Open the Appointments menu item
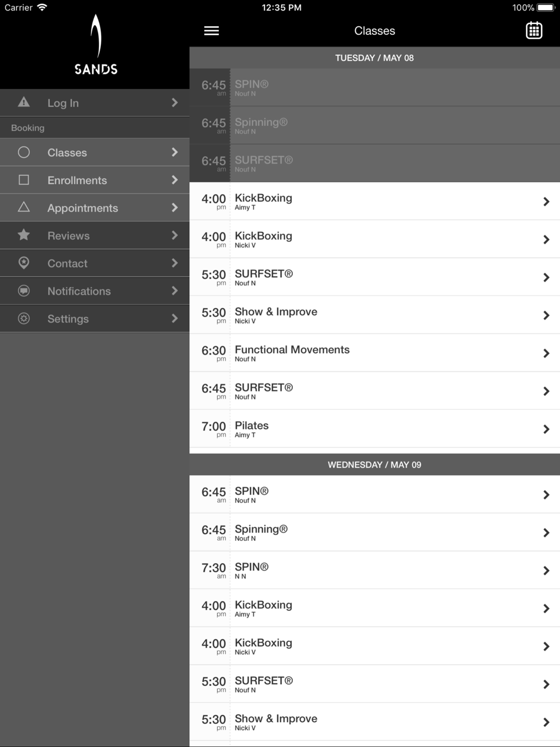This screenshot has height=747, width=560. [83, 208]
